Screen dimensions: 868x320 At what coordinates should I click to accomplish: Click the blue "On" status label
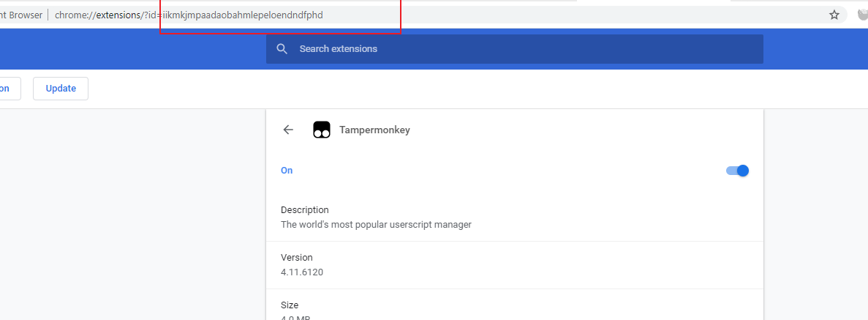tap(287, 171)
